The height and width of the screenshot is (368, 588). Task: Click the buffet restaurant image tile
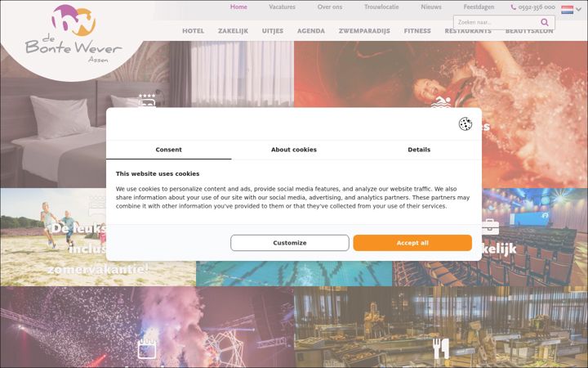click(441, 327)
